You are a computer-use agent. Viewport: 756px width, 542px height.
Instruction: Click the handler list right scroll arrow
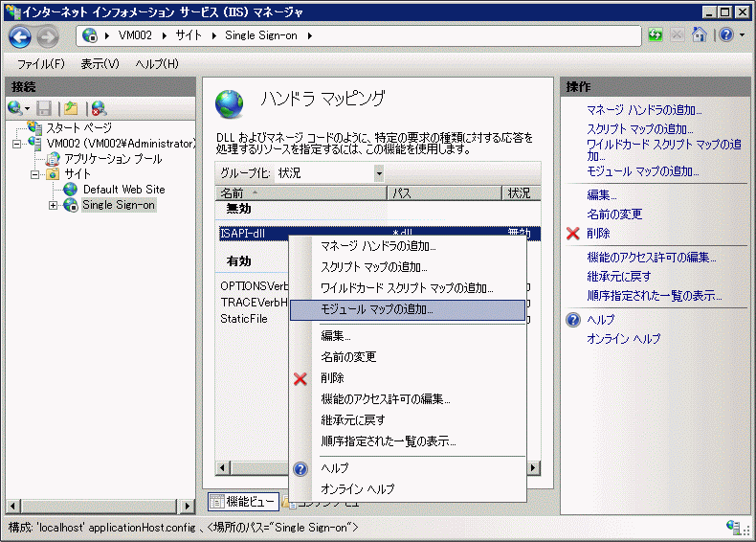point(533,467)
